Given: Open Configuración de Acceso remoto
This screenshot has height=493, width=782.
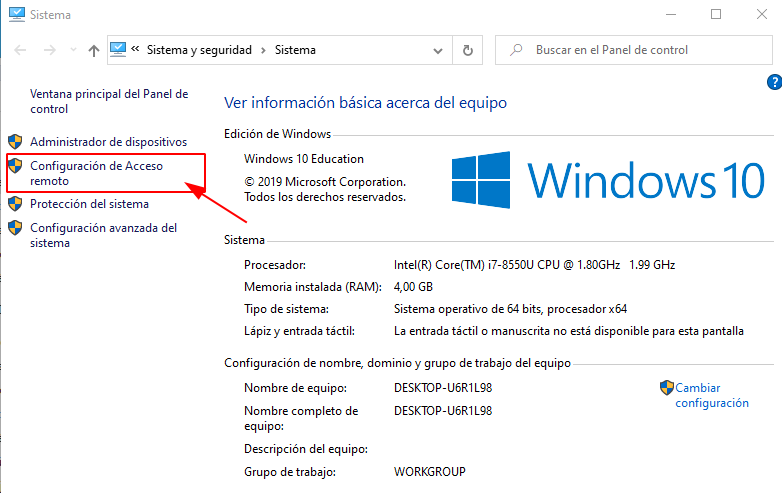Looking at the screenshot, I should pyautogui.click(x=96, y=173).
